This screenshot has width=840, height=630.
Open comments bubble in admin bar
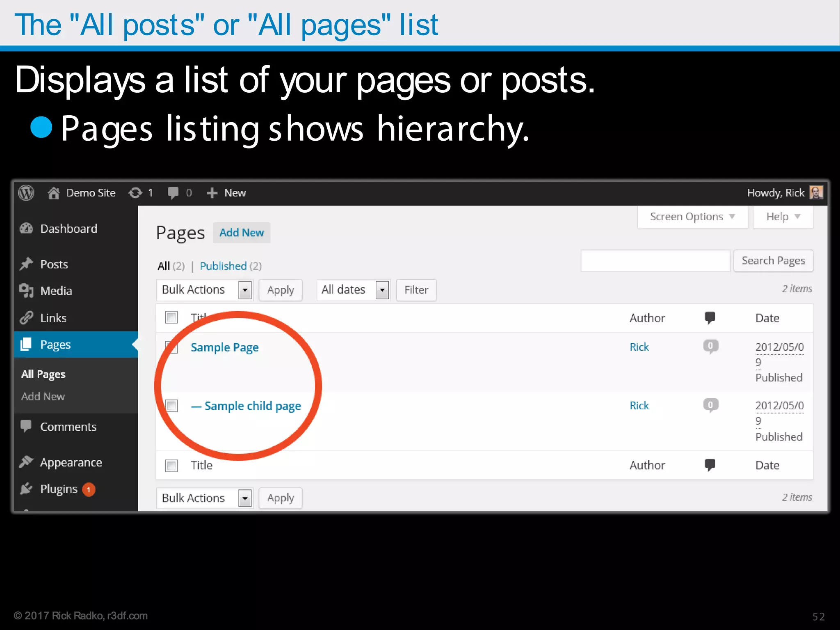coord(173,193)
